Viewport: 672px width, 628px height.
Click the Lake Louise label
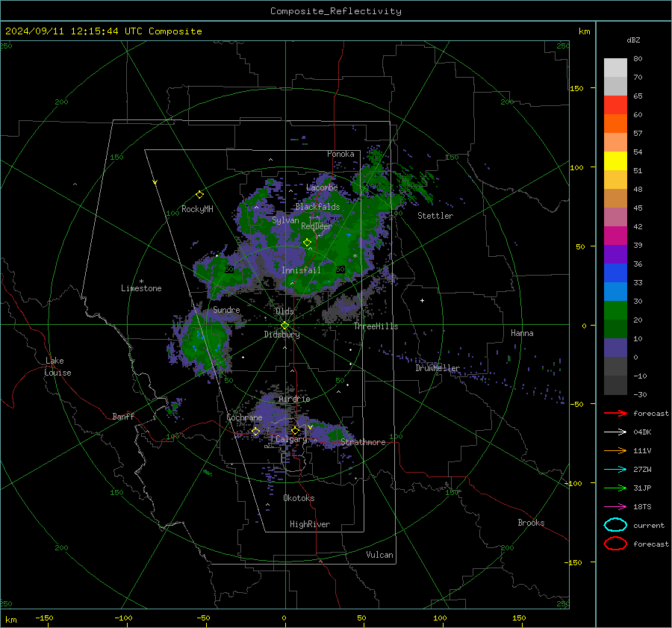[57, 367]
